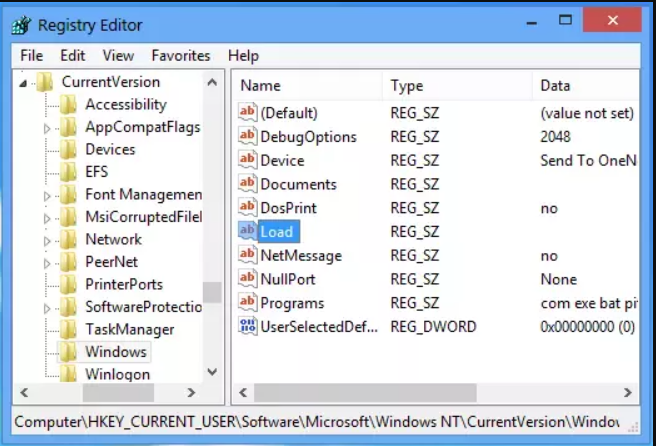Select the UserSelectedDef... value name

[x=319, y=326]
